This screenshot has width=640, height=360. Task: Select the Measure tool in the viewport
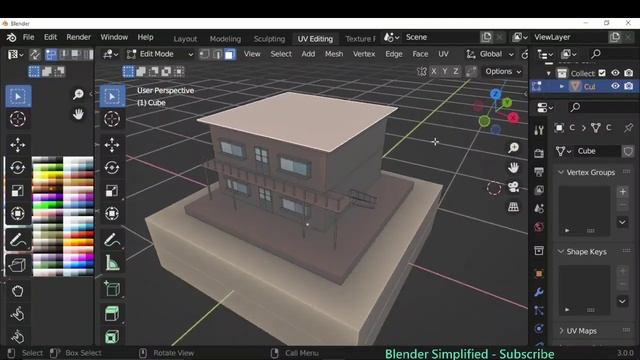[112, 263]
